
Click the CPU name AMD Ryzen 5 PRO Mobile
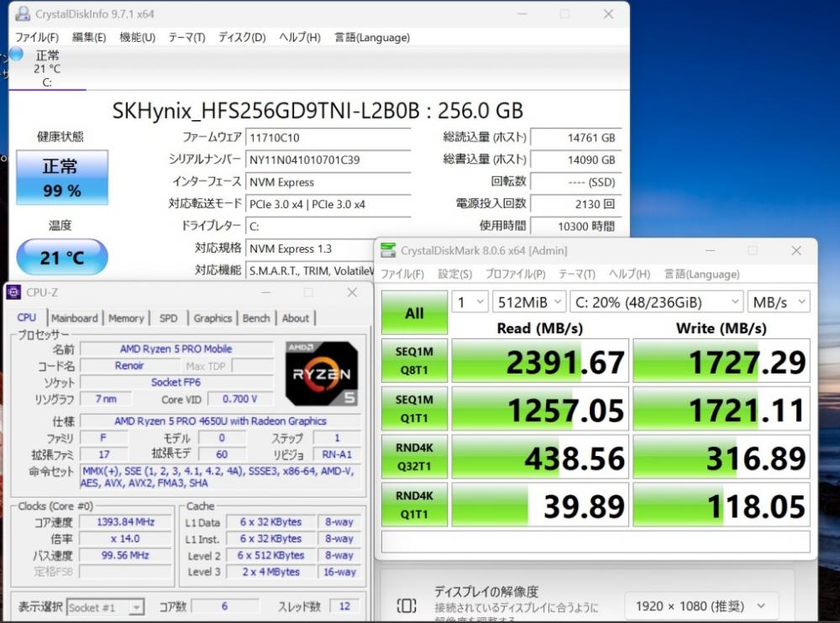pyautogui.click(x=176, y=348)
